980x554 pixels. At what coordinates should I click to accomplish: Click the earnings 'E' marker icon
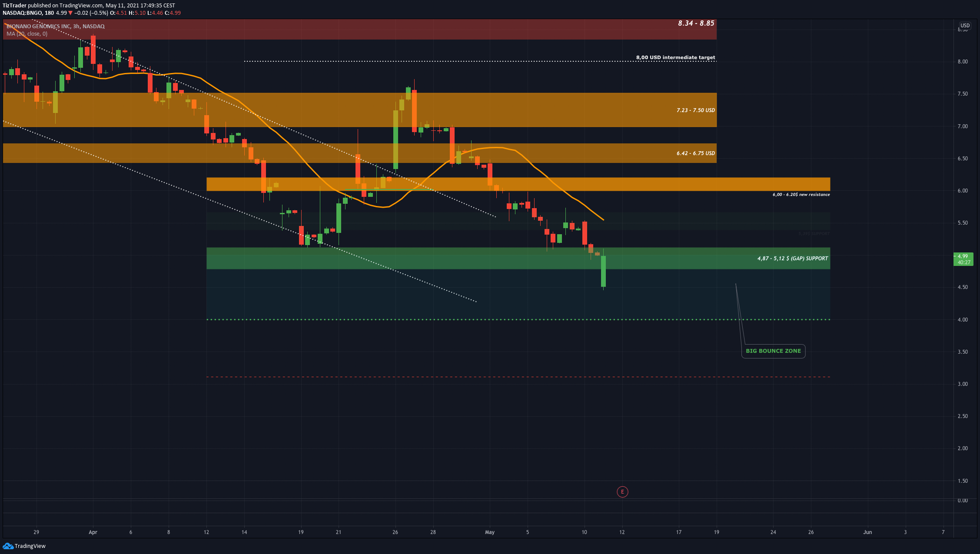pos(622,492)
